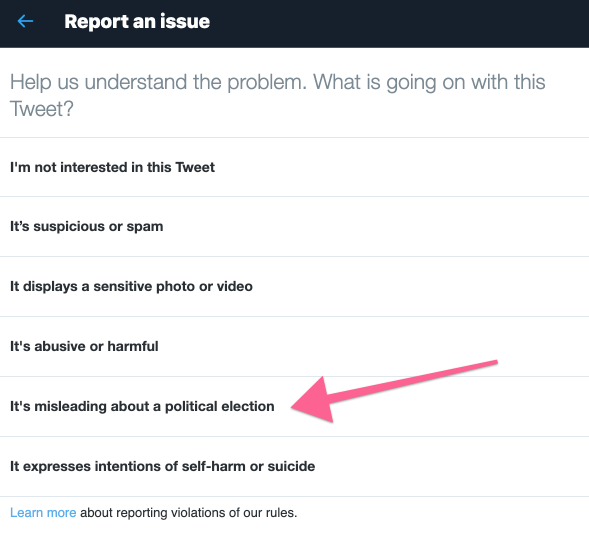Click the "Report an issue" header title
The width and height of the screenshot is (589, 546).
click(x=137, y=21)
